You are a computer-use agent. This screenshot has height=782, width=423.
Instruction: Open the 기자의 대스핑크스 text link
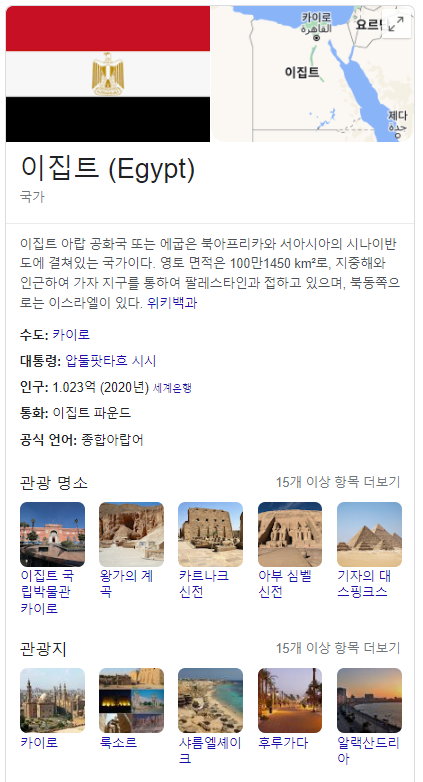364,584
